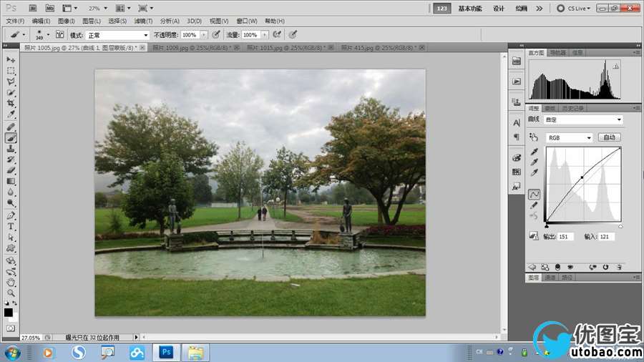Image resolution: width=644 pixels, height=362 pixels.
Task: Pick the white point eyedropper in Curves
Action: 534,173
